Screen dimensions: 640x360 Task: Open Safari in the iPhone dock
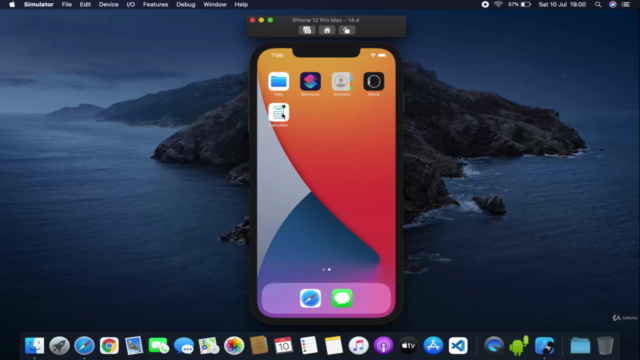tap(310, 298)
